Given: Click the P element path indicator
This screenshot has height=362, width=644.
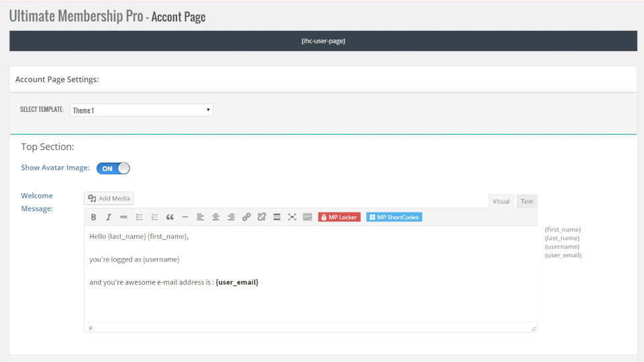Looking at the screenshot, I should pos(91,328).
